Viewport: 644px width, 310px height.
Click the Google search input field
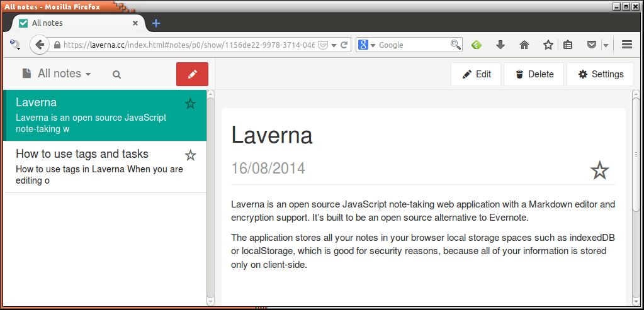click(413, 45)
